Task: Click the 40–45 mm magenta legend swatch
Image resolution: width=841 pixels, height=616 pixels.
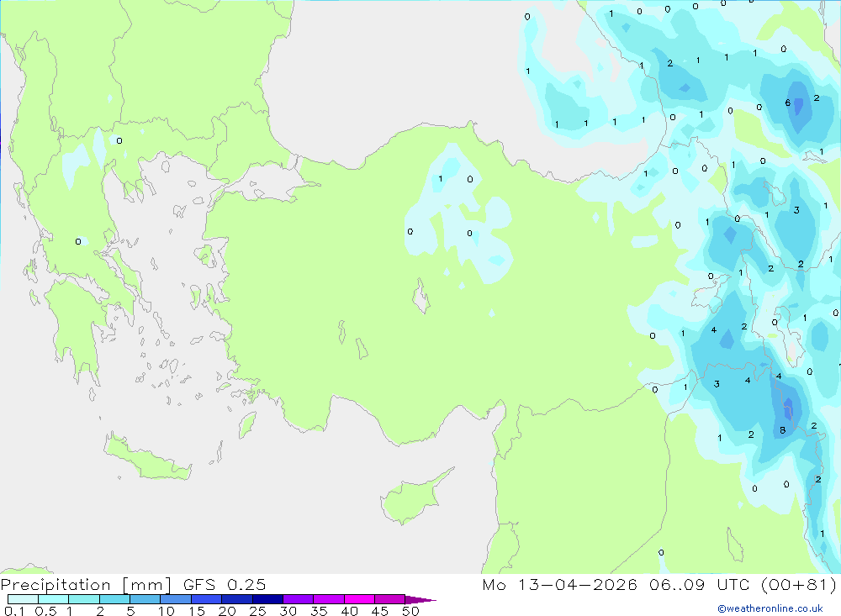Action: (x=359, y=599)
